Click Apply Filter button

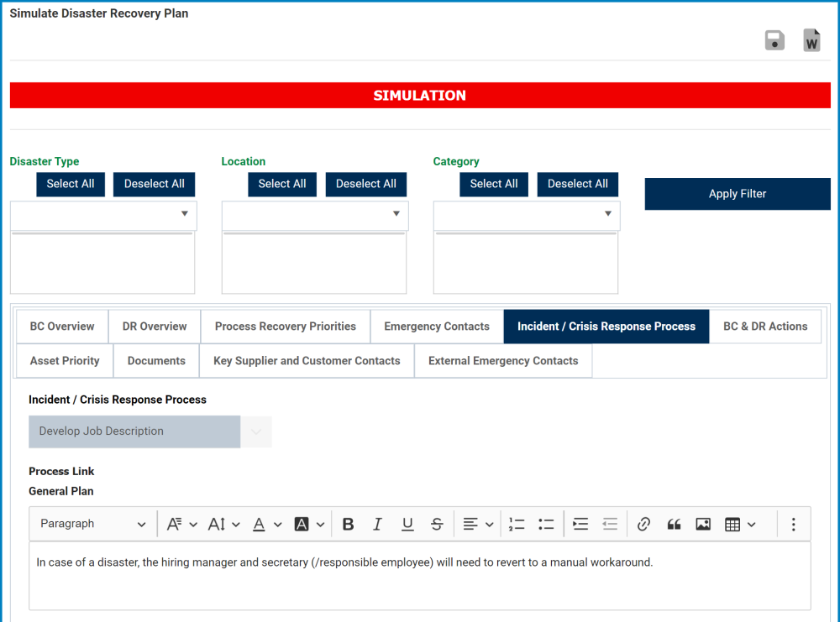738,194
